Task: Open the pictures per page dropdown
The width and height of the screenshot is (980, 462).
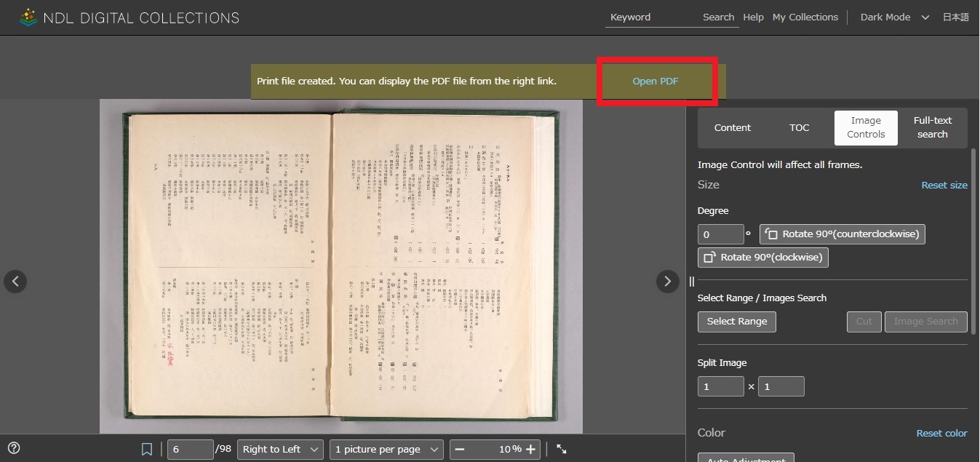Action: click(x=386, y=449)
